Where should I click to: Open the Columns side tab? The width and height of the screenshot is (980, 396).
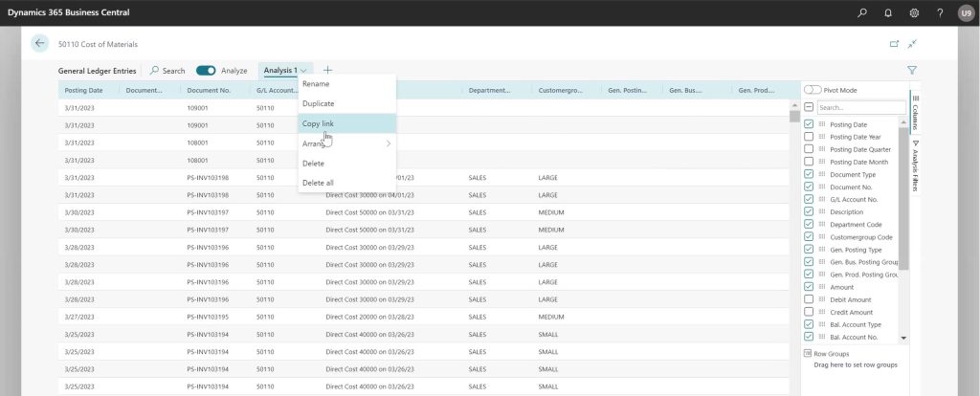[915, 112]
